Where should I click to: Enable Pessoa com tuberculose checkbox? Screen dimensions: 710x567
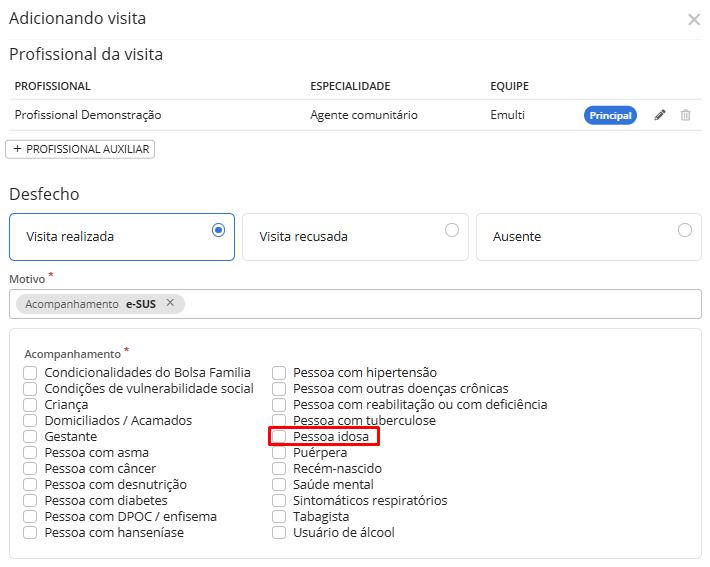click(x=279, y=421)
